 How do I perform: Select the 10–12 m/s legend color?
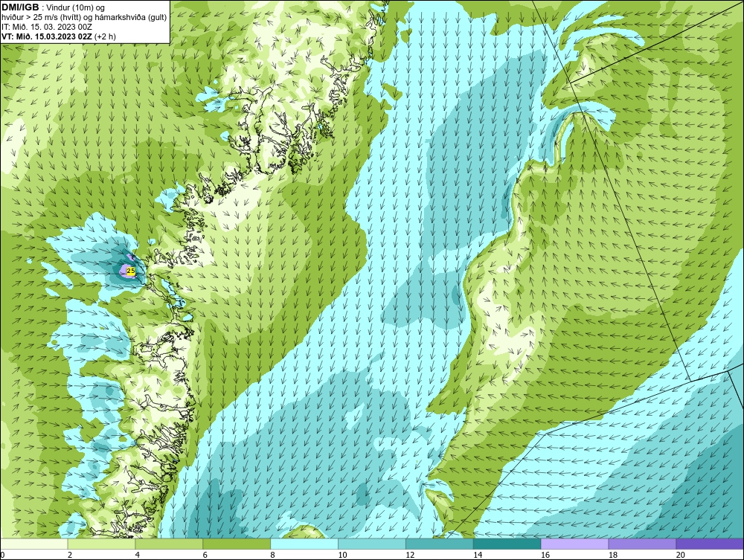click(372, 544)
